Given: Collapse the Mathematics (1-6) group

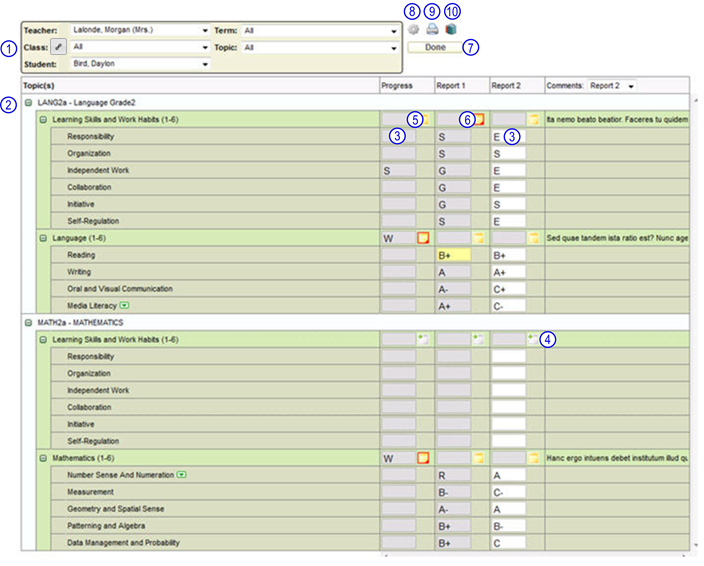Looking at the screenshot, I should (43, 458).
